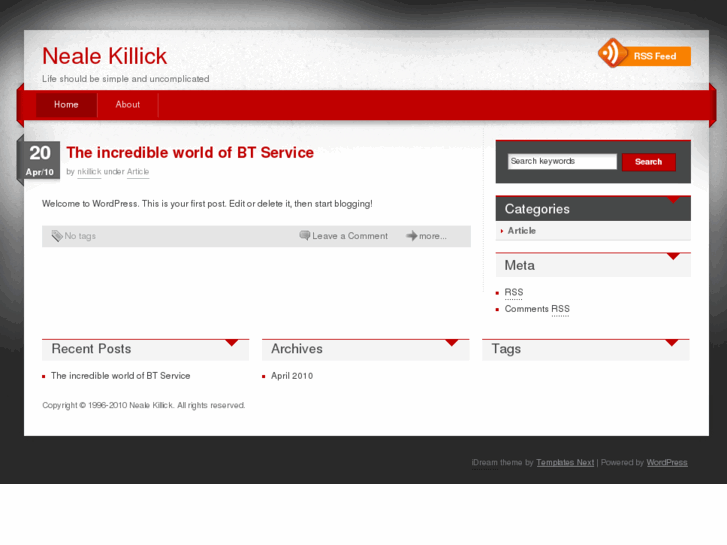Click the Welcome to WordPress post text
727x545 pixels.
(x=207, y=204)
